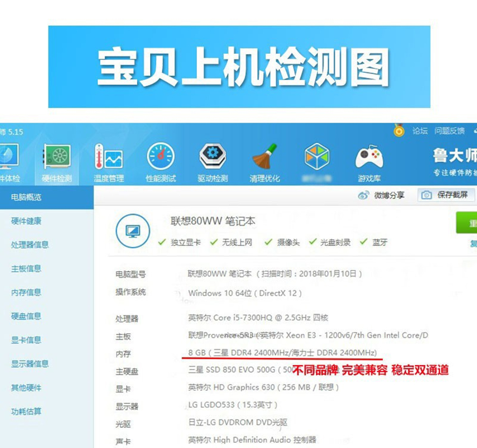Click the round computer monitor icon
477x448 pixels.
(x=133, y=231)
